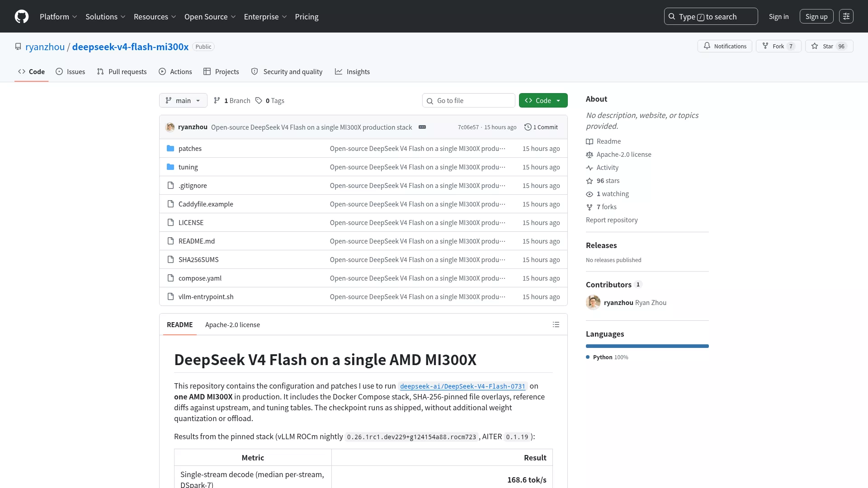Open the deepseek-ai/DeepSeek-V4-Flash-0731 link
The height and width of the screenshot is (488, 868).
[462, 386]
